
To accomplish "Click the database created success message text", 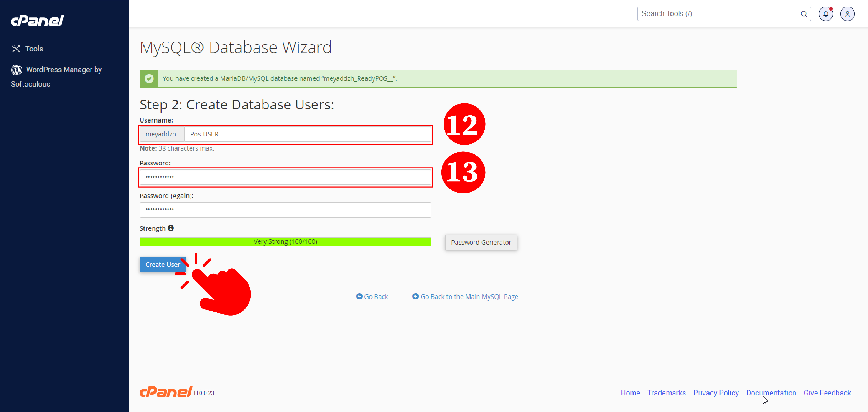I will 280,78.
